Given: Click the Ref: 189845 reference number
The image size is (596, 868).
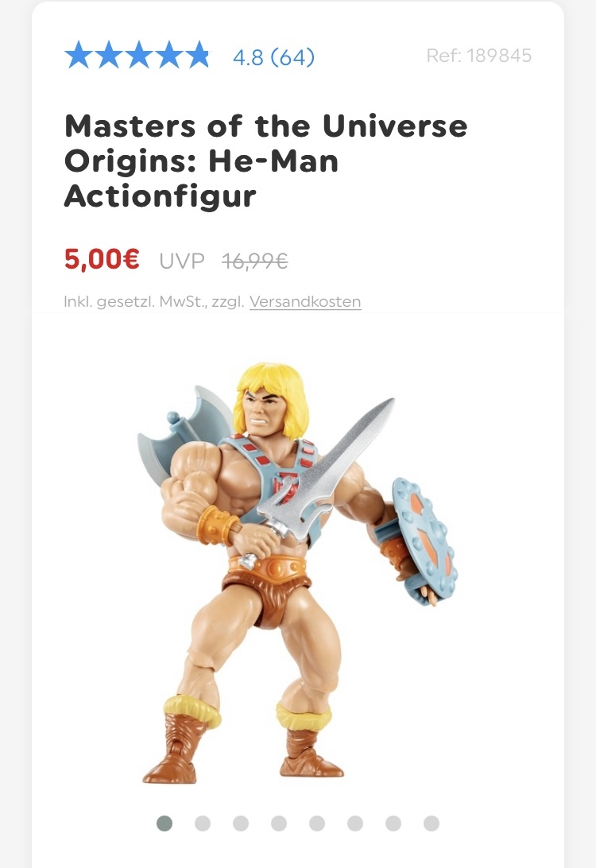Looking at the screenshot, I should 478,56.
